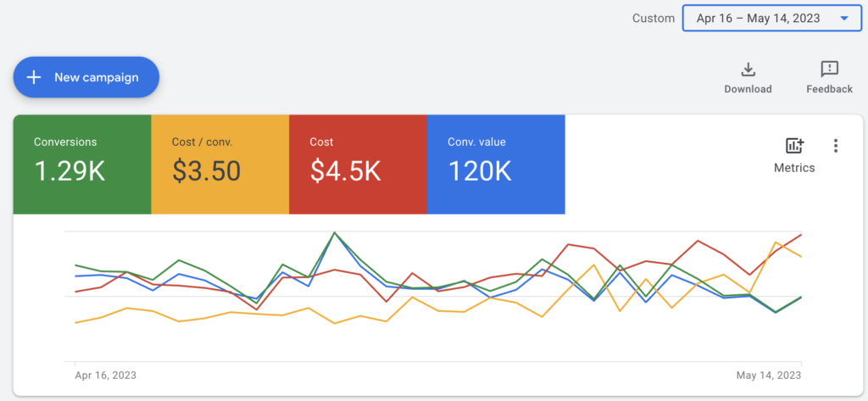Image resolution: width=868 pixels, height=401 pixels.
Task: Click the Metrics text label
Action: [x=794, y=168]
